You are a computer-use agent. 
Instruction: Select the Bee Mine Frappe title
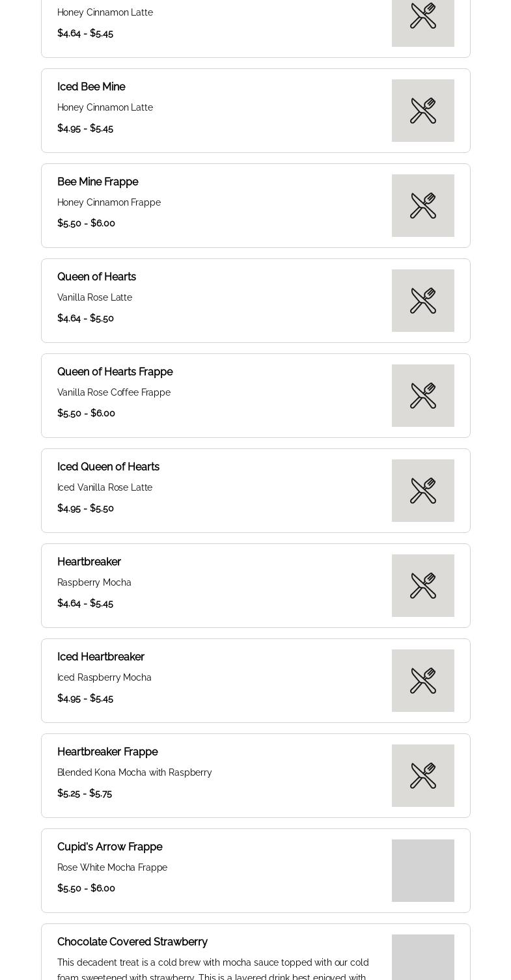98,182
